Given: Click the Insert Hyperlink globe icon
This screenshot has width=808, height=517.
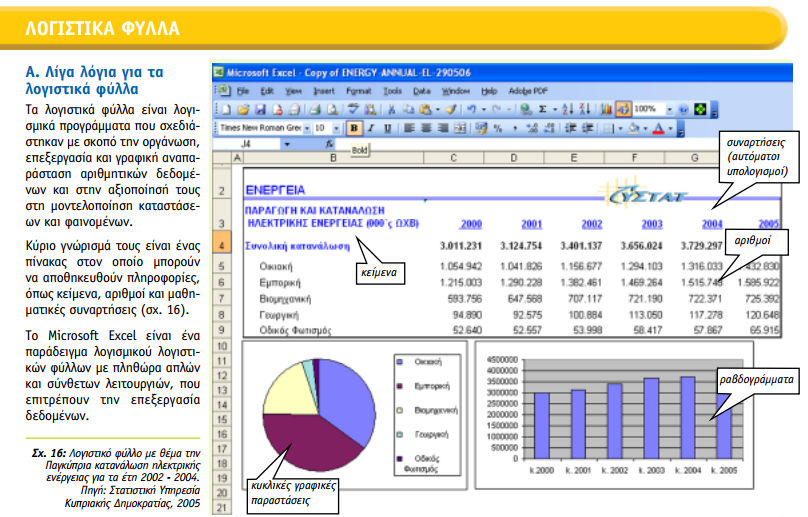Looking at the screenshot, I should [x=526, y=109].
